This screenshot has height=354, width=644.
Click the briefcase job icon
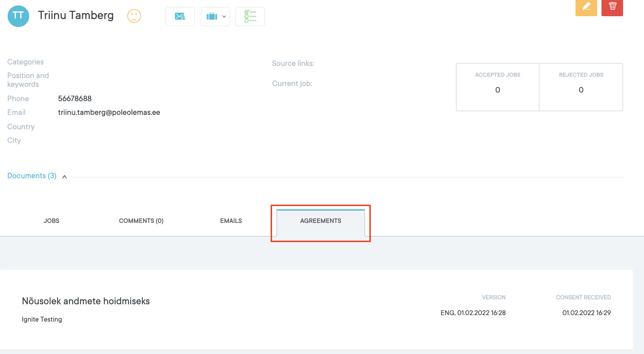(x=212, y=17)
